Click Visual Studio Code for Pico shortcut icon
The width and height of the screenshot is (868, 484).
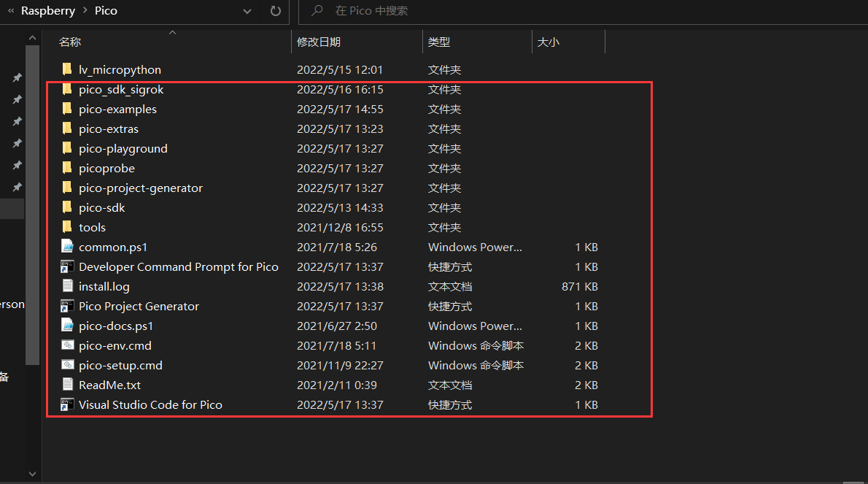pos(67,405)
